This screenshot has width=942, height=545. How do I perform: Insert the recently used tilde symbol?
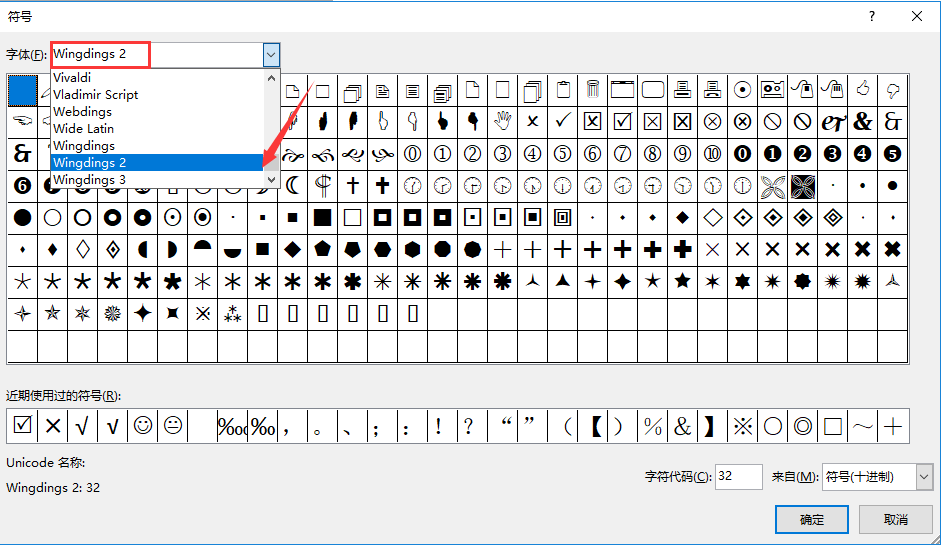click(863, 425)
